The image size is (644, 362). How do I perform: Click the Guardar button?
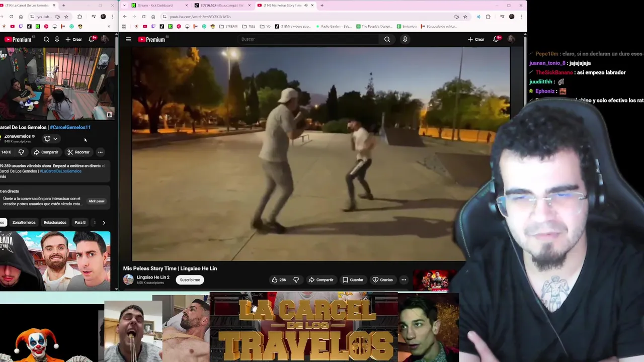[x=353, y=280]
